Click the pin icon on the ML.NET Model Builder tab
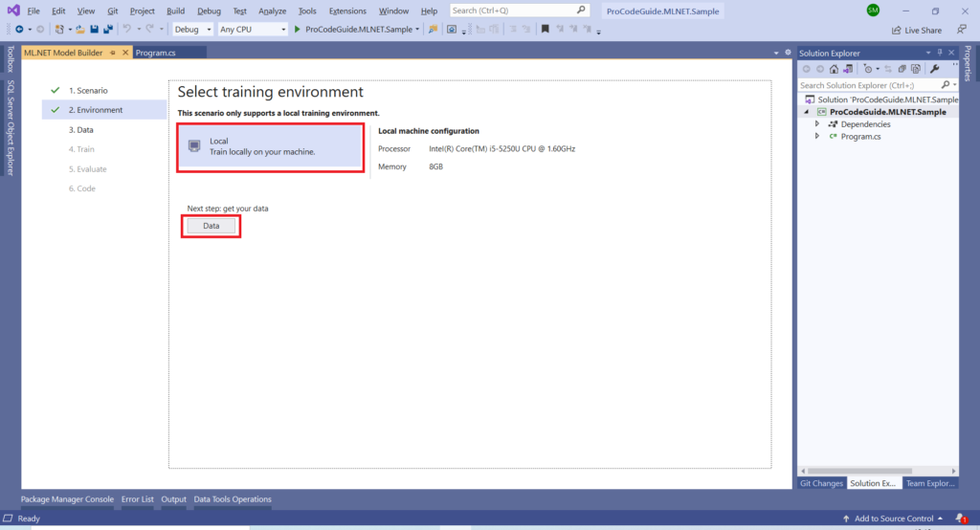 point(113,54)
